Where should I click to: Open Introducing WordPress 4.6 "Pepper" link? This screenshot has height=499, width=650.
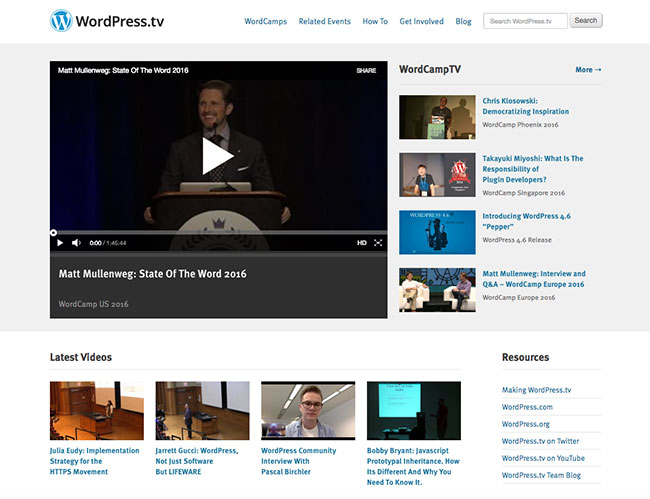point(526,221)
